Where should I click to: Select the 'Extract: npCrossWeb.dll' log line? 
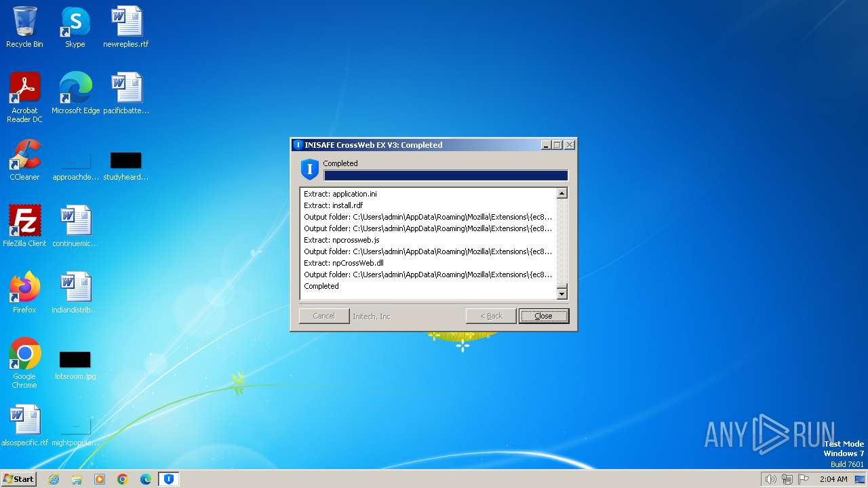point(344,263)
